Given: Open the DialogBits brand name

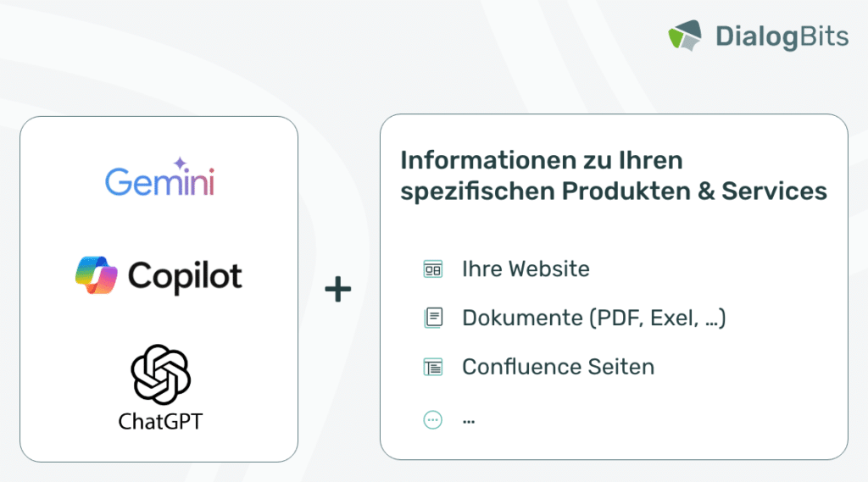Looking at the screenshot, I should pos(782,36).
